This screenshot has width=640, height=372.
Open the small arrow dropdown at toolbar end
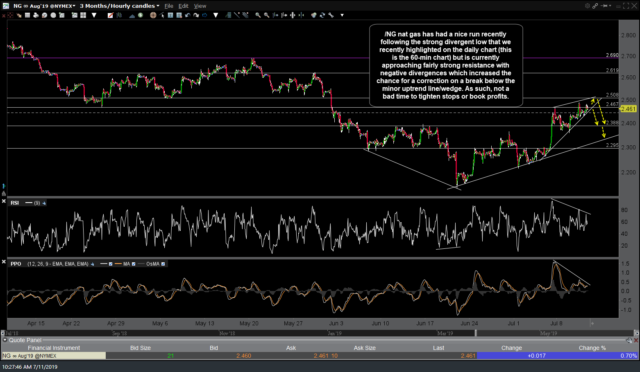coord(342,15)
